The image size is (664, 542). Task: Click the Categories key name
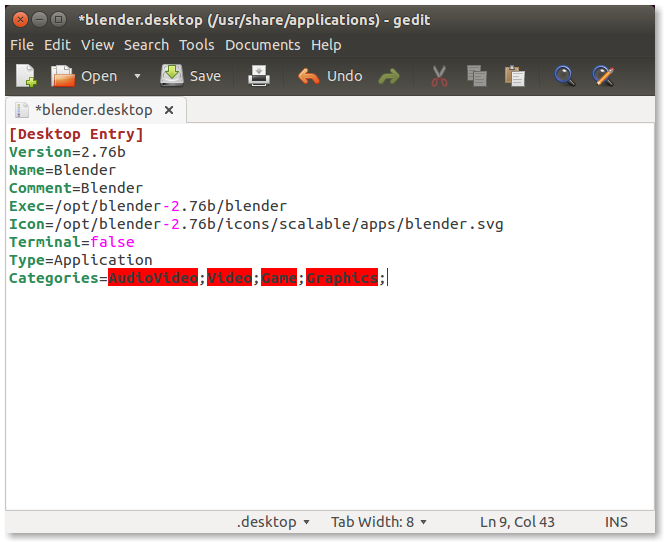(x=54, y=278)
